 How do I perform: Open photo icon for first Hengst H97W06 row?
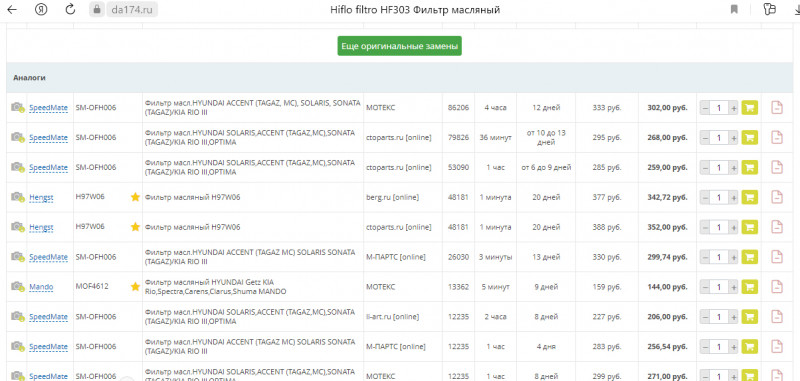tap(18, 197)
